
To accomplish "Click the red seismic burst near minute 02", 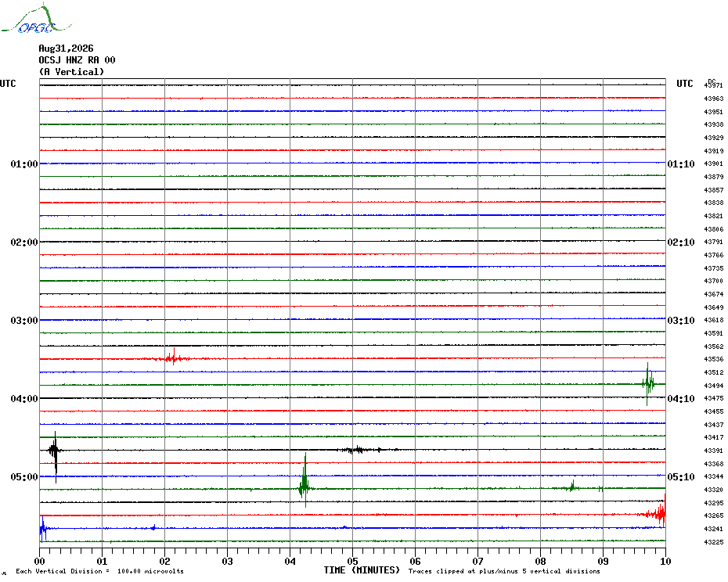I will pyautogui.click(x=174, y=357).
